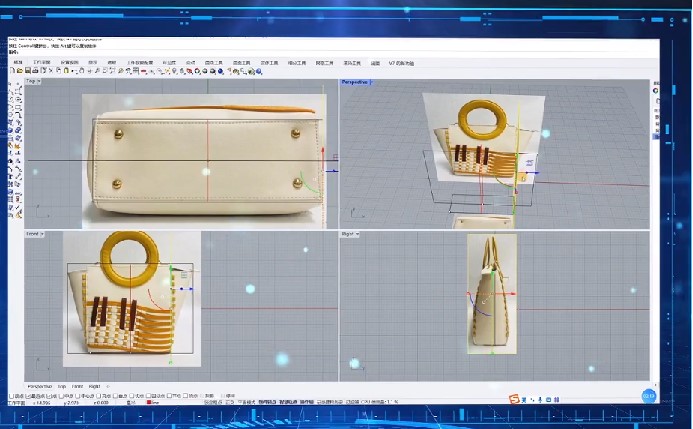
Task: Click the Print icon in toolbar
Action: [36, 71]
